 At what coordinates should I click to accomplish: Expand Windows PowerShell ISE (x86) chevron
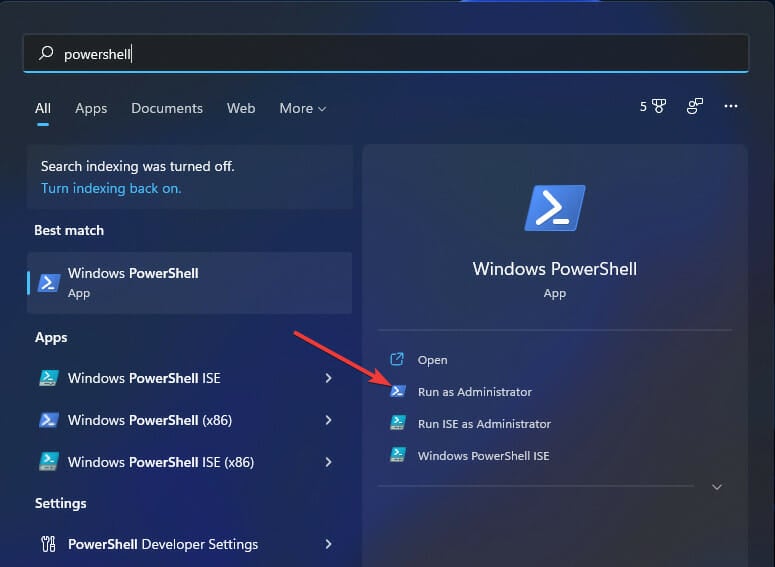(x=328, y=462)
